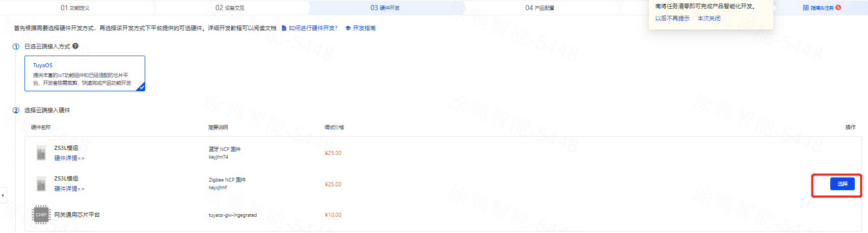Go to step 02 设备交互
This screenshot has height=233, width=868.
pos(230,8)
